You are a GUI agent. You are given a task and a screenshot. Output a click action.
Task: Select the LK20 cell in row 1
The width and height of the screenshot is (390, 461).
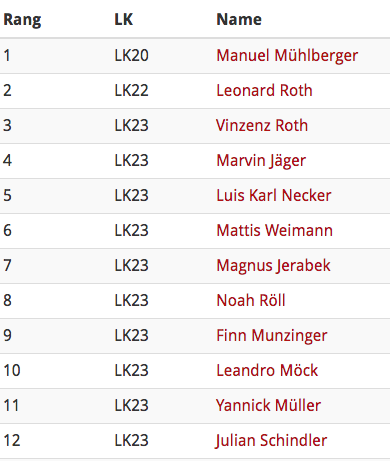[x=131, y=55]
